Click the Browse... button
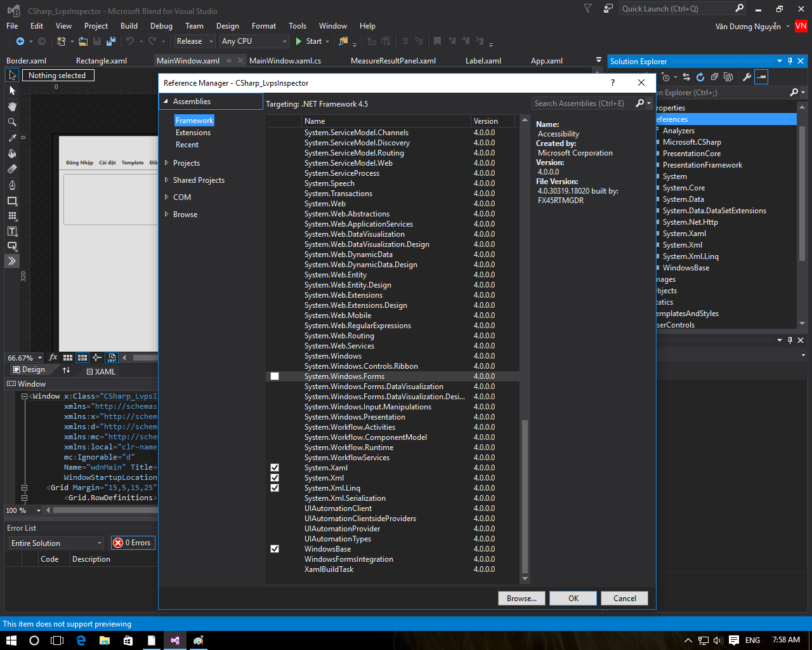Image resolution: width=812 pixels, height=650 pixels. pos(521,599)
